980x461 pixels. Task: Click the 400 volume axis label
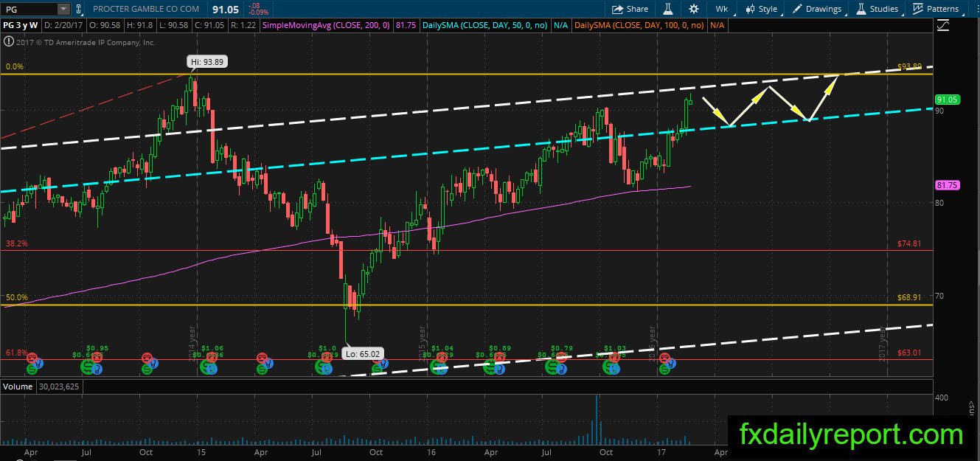pos(941,398)
